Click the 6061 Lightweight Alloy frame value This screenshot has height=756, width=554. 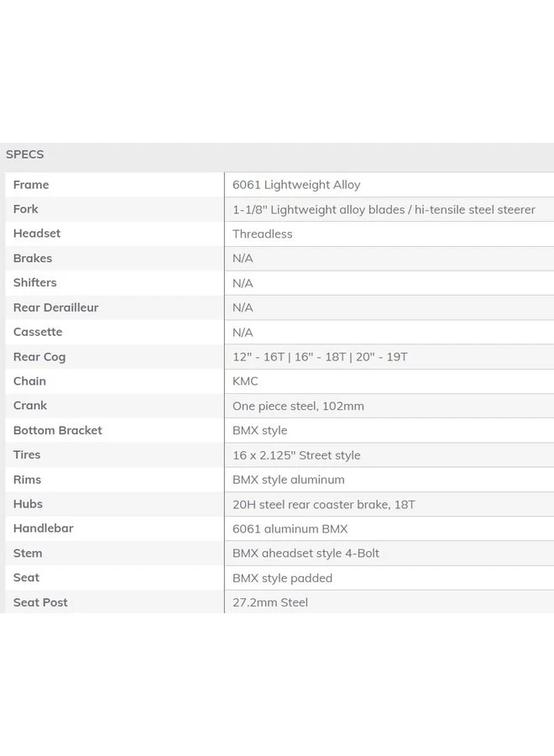(296, 185)
